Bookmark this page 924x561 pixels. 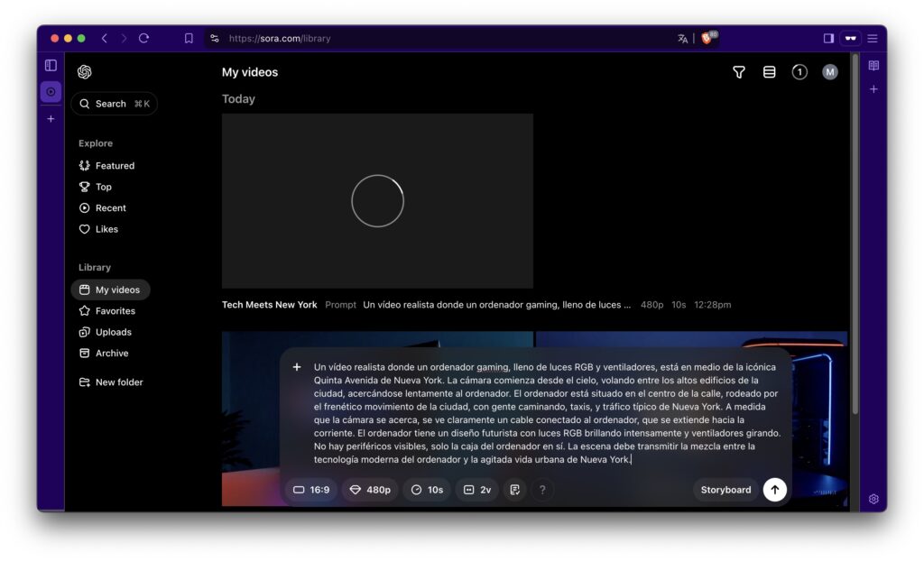click(189, 38)
